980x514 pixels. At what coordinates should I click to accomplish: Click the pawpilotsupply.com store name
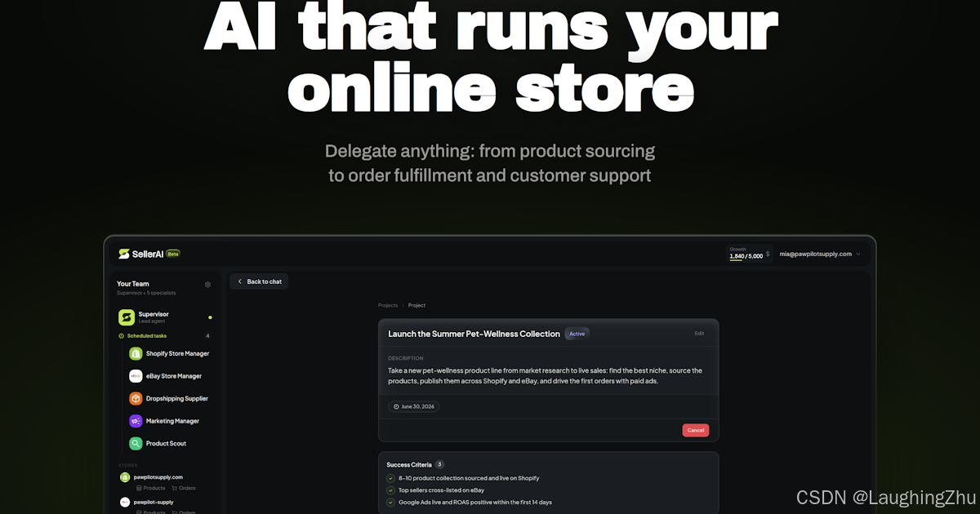[x=158, y=477]
